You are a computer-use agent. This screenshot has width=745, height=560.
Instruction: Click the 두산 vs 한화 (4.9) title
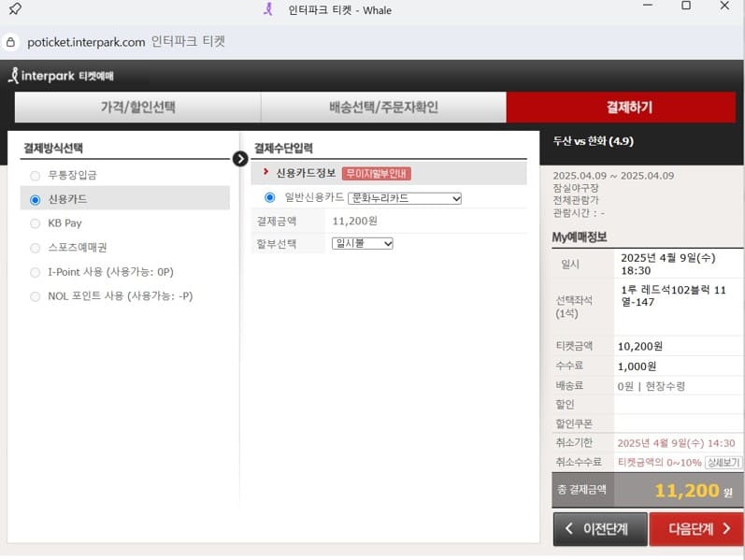[x=593, y=141]
